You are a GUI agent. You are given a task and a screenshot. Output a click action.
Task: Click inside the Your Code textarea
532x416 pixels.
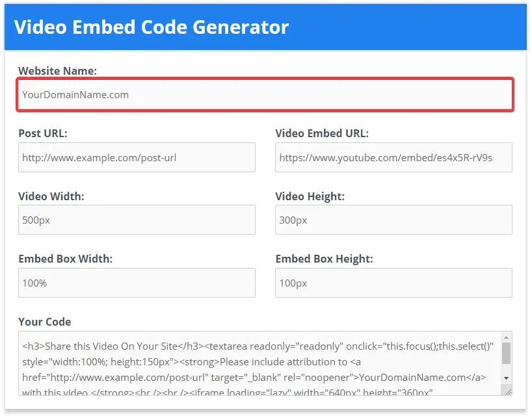click(259, 363)
